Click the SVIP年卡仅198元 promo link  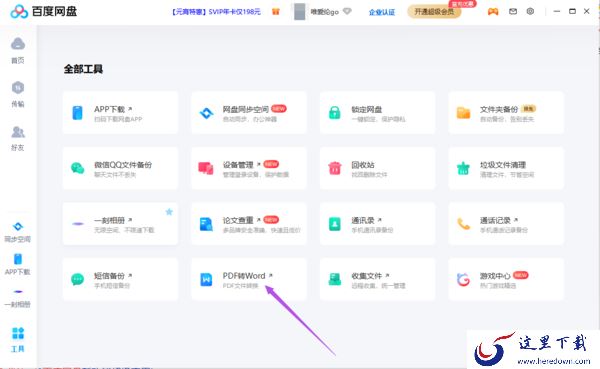coord(216,12)
